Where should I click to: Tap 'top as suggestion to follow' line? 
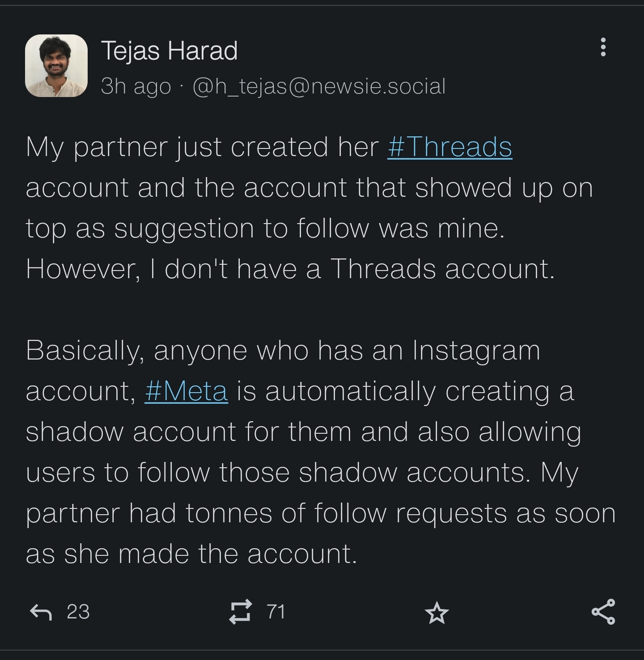click(265, 228)
